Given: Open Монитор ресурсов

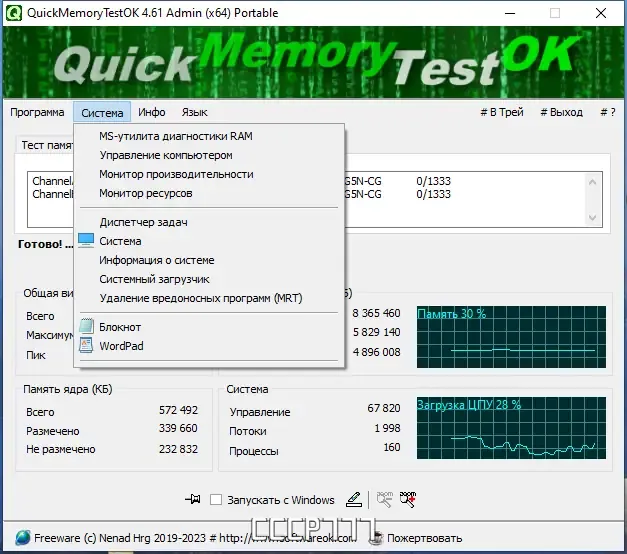Looking at the screenshot, I should coord(209,193).
